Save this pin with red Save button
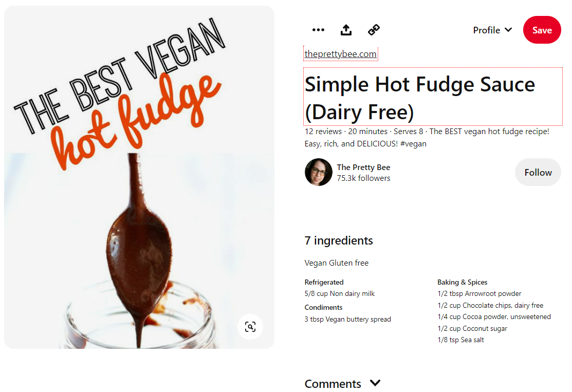 (542, 30)
